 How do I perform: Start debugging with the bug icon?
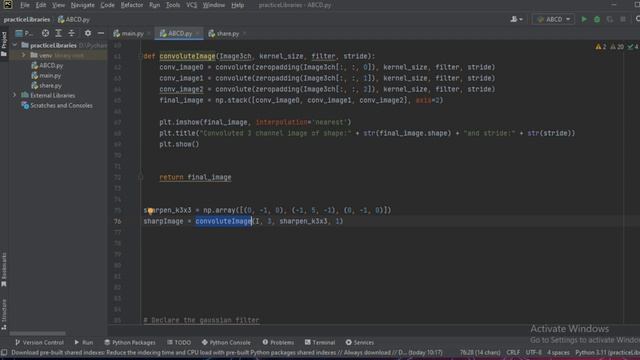pos(597,19)
